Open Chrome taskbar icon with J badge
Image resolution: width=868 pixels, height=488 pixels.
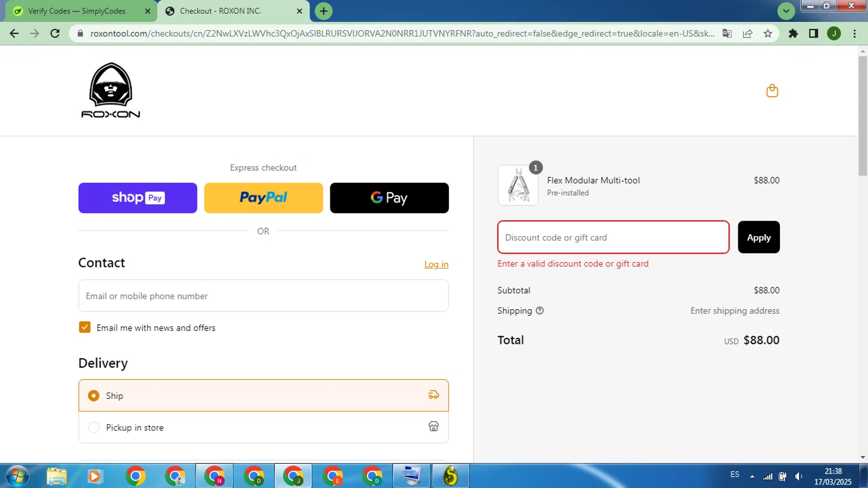(293, 476)
